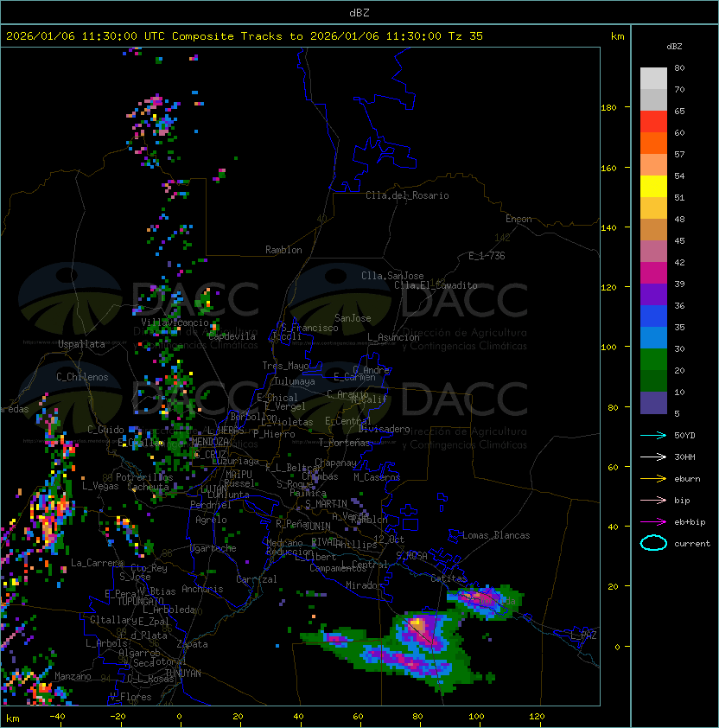The height and width of the screenshot is (728, 719).
Task: Click the 'Lomas_Blancas' map label
Action: (496, 535)
